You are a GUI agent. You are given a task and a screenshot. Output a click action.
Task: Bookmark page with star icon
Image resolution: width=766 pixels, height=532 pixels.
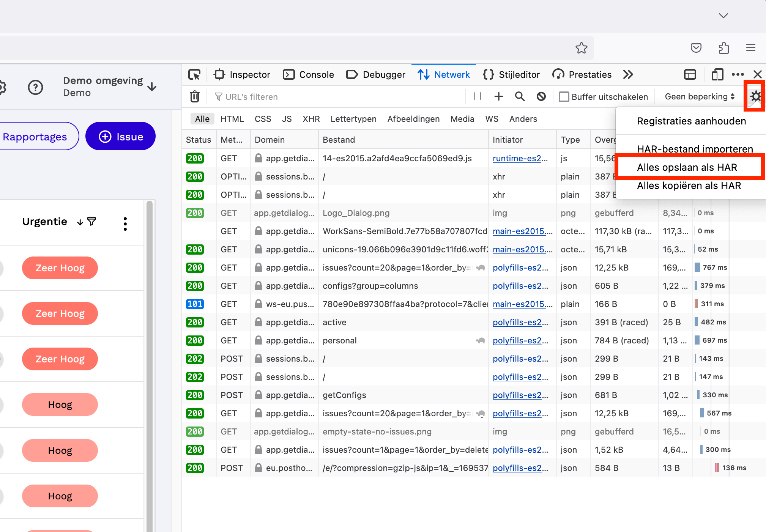[x=581, y=48]
